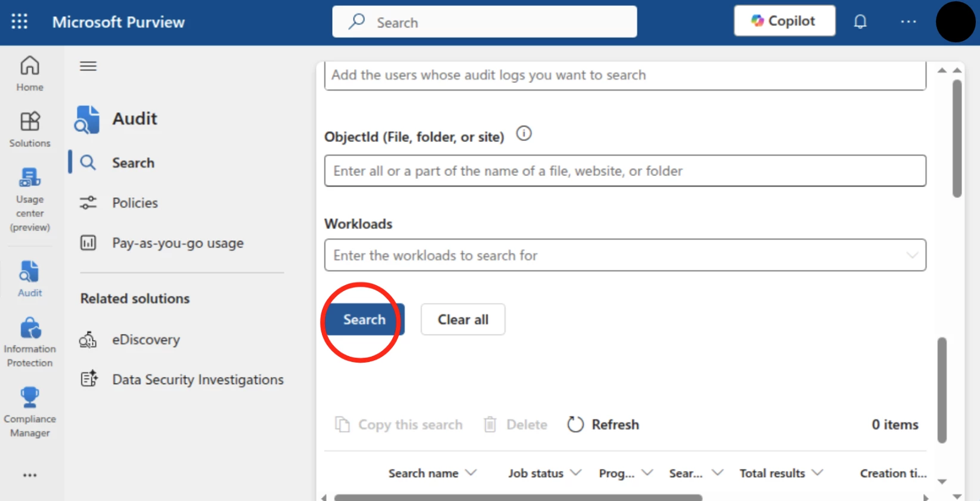Click the Delete search button
This screenshot has width=980, height=501.
coord(516,425)
